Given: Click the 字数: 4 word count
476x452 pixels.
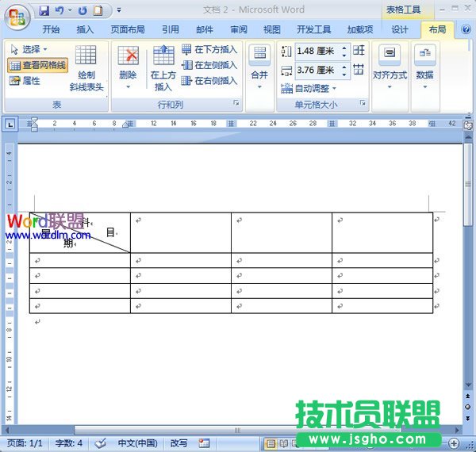Looking at the screenshot, I should (x=68, y=443).
